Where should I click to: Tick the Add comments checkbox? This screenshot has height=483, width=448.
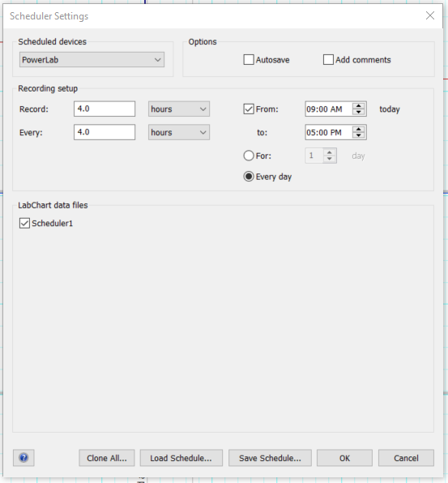[328, 59]
